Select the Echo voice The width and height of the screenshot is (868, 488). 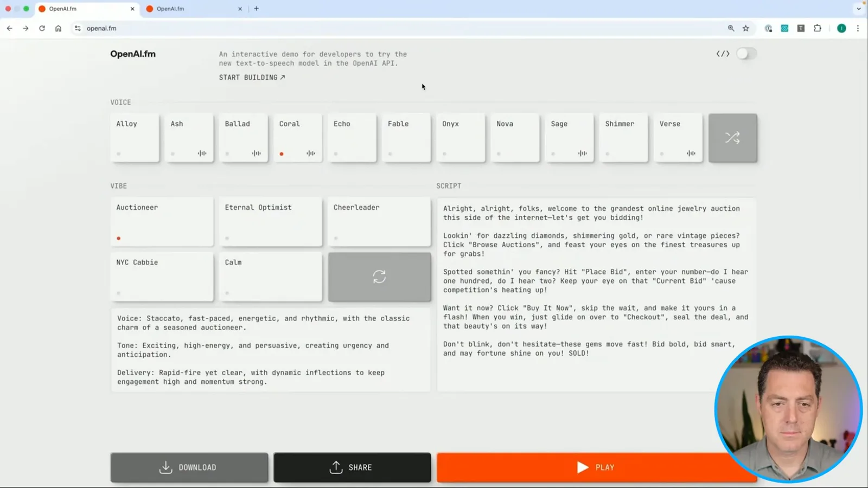pos(352,138)
